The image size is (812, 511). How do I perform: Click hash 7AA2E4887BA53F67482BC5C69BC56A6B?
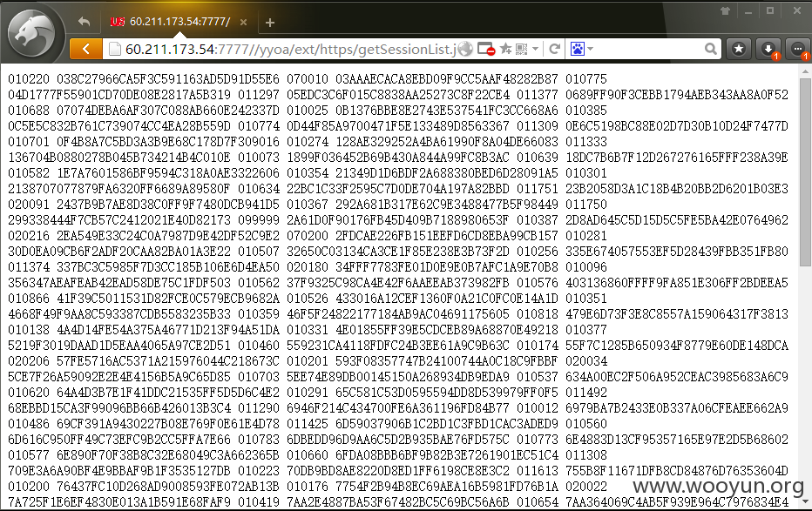[x=397, y=502]
